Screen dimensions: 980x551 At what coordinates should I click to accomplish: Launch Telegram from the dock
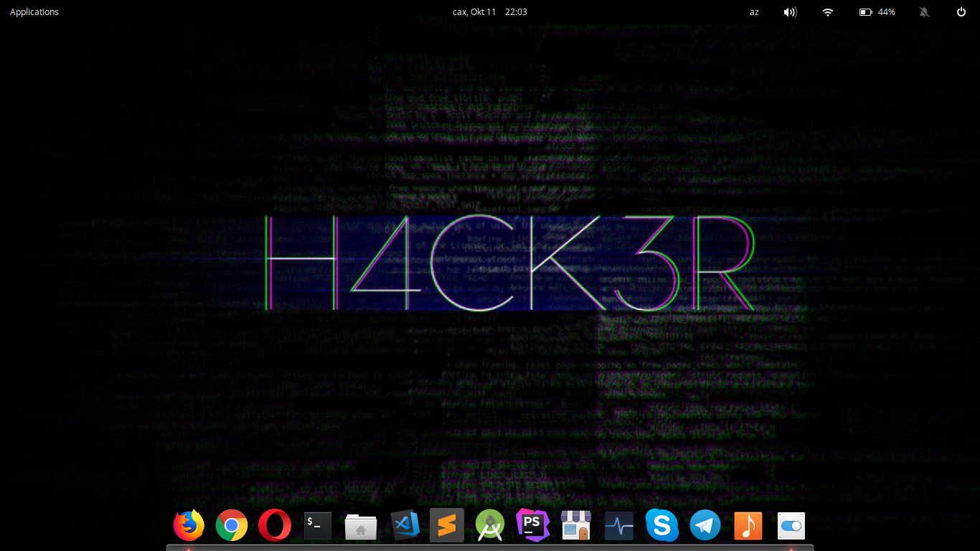[705, 526]
